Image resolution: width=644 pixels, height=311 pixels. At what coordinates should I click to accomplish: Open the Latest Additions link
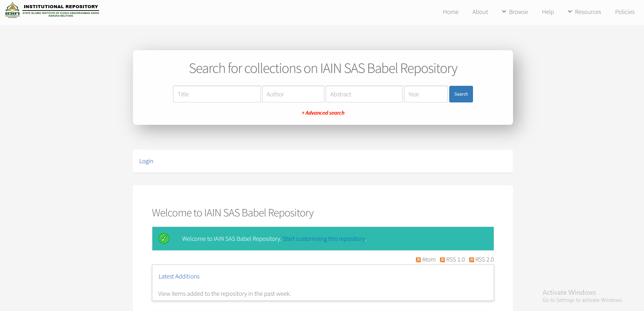coord(179,276)
